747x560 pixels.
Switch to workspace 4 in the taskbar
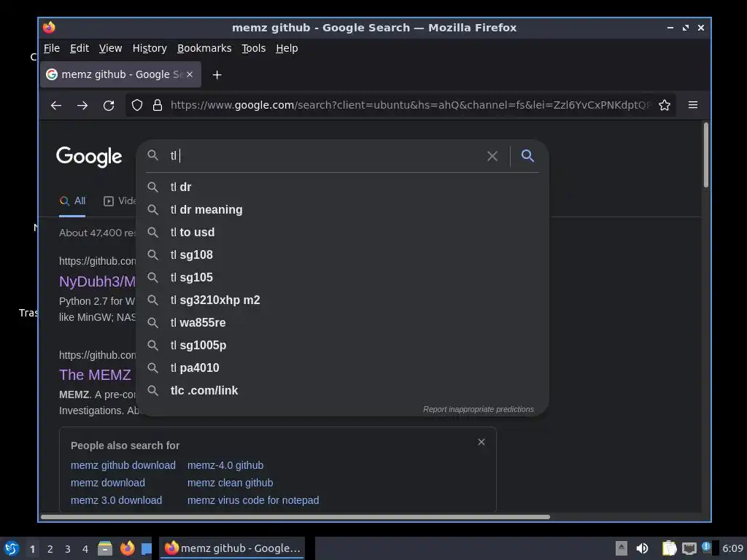pos(85,549)
